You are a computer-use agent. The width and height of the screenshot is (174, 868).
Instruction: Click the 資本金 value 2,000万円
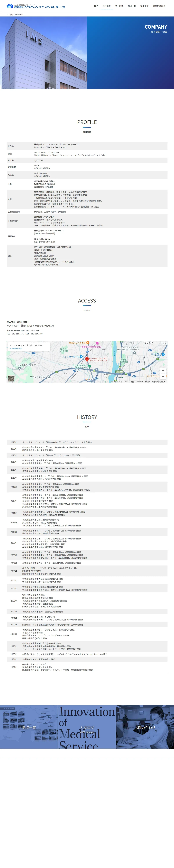(39, 160)
